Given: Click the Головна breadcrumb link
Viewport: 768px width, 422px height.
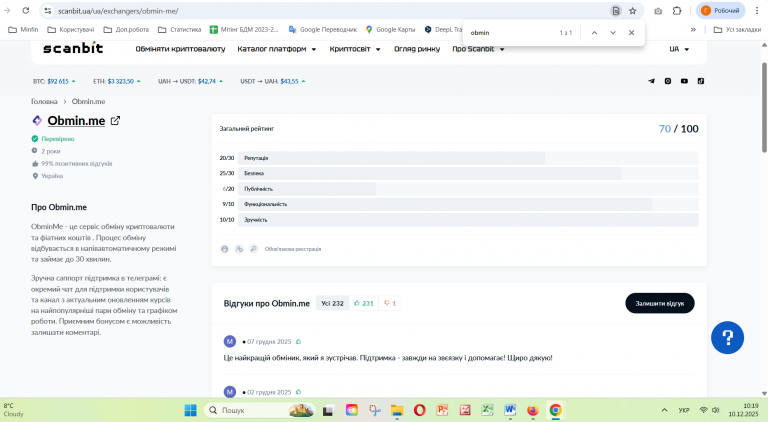Looking at the screenshot, I should pyautogui.click(x=44, y=102).
